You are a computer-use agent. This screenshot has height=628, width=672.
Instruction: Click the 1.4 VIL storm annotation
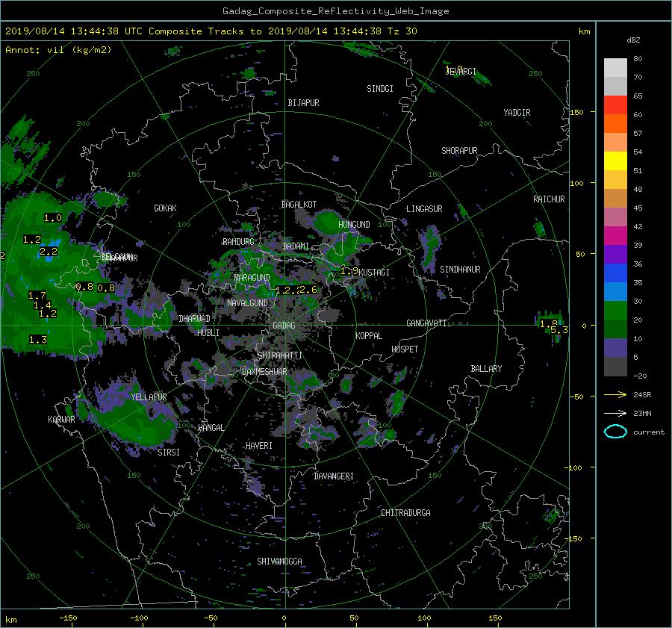[x=43, y=305]
